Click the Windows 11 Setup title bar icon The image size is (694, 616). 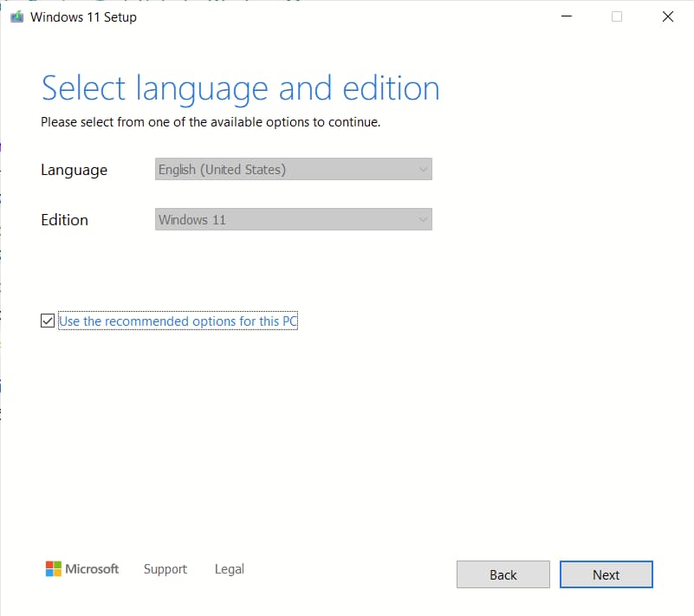click(16, 16)
